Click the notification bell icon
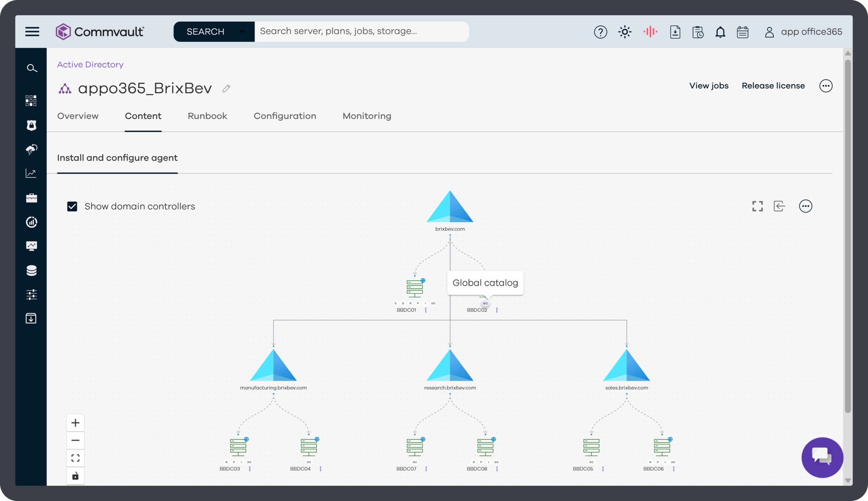868x501 pixels. pyautogui.click(x=720, y=32)
